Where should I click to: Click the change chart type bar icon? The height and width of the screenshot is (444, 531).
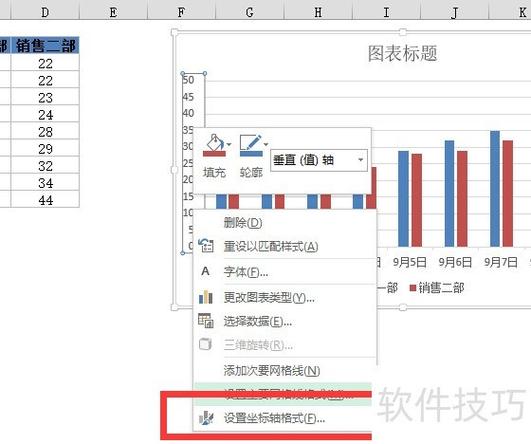(x=206, y=297)
